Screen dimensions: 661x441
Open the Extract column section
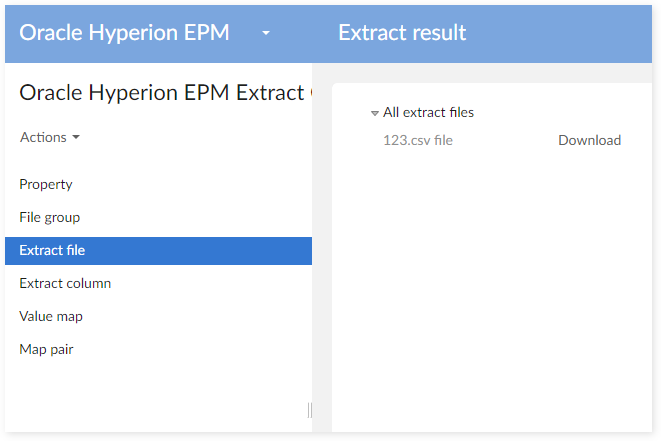coord(65,283)
